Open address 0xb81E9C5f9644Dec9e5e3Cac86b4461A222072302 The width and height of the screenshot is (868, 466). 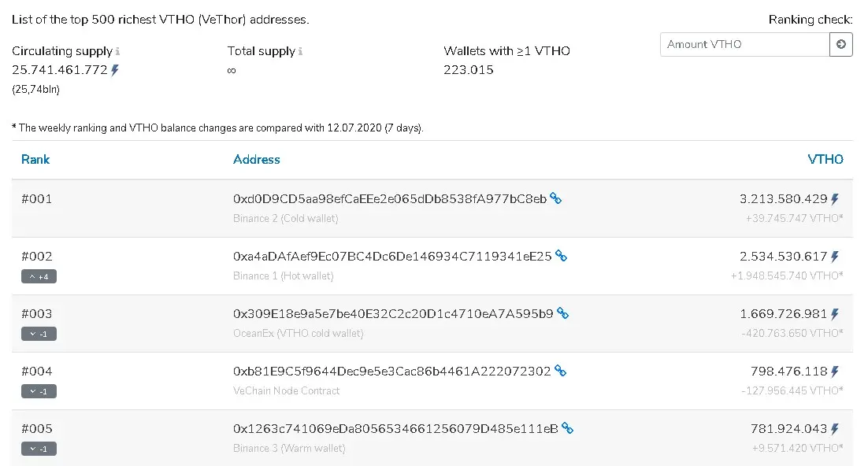(x=392, y=372)
